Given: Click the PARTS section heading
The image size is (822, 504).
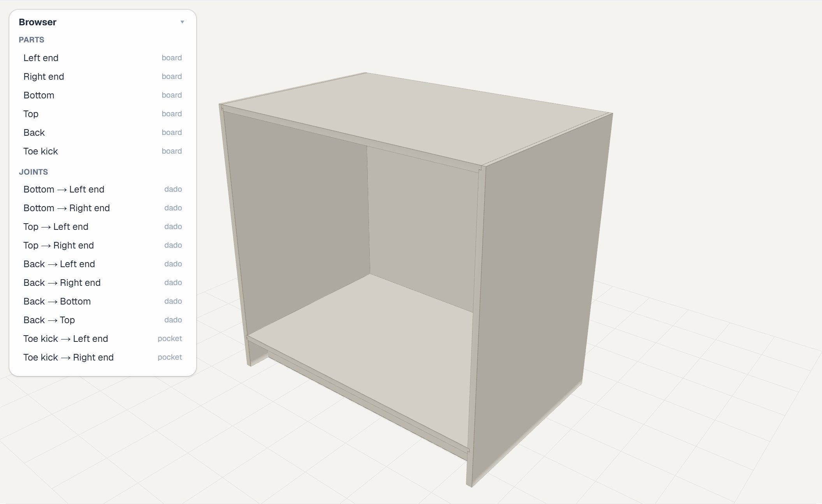Looking at the screenshot, I should click(32, 40).
